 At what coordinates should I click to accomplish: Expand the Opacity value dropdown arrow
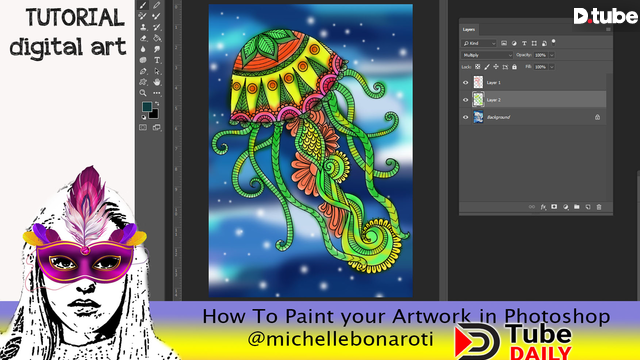[x=552, y=55]
